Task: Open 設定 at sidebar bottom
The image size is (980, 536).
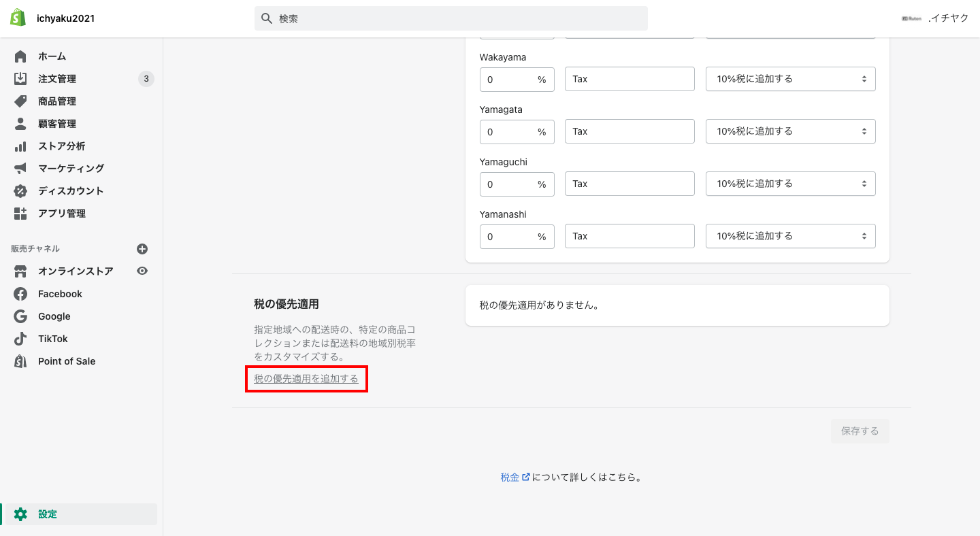Action: [x=48, y=514]
